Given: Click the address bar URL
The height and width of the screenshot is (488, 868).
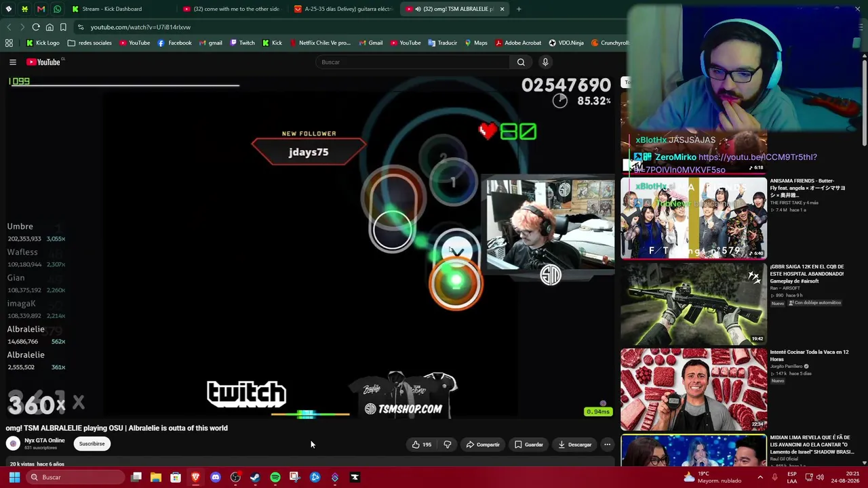Looking at the screenshot, I should point(140,27).
